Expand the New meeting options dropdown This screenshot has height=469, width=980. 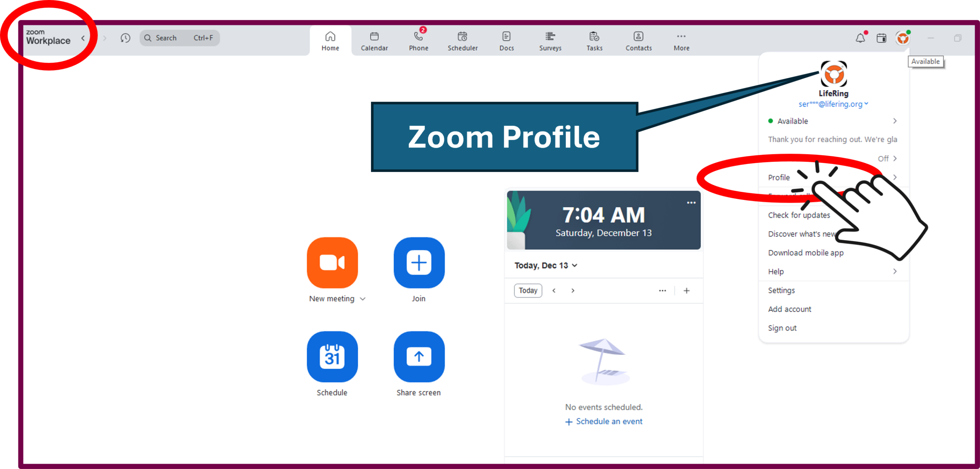pyautogui.click(x=363, y=298)
